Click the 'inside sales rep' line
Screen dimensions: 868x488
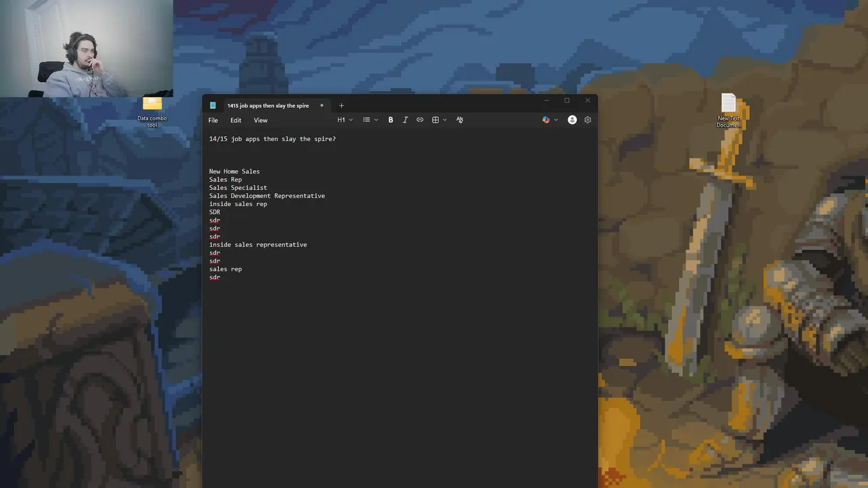pyautogui.click(x=238, y=204)
